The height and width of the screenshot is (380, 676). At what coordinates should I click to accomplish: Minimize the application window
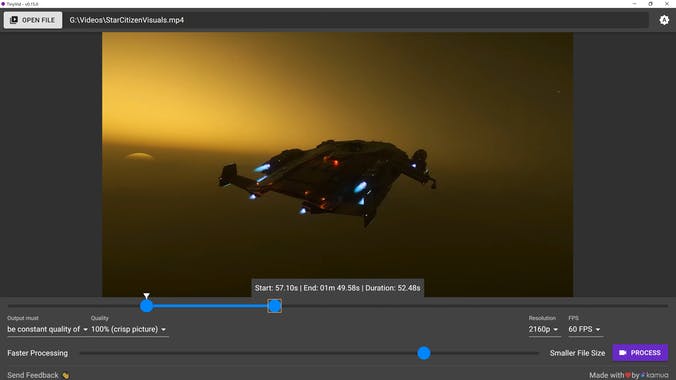[634, 4]
